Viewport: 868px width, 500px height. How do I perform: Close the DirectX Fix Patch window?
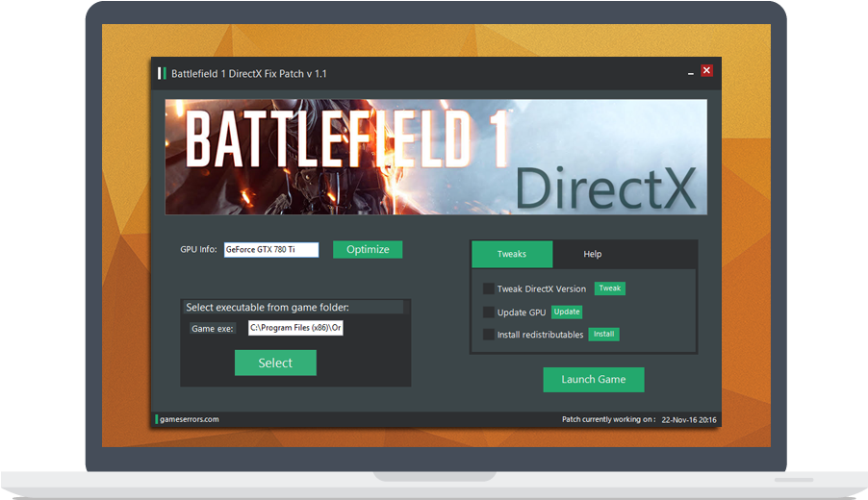point(706,71)
